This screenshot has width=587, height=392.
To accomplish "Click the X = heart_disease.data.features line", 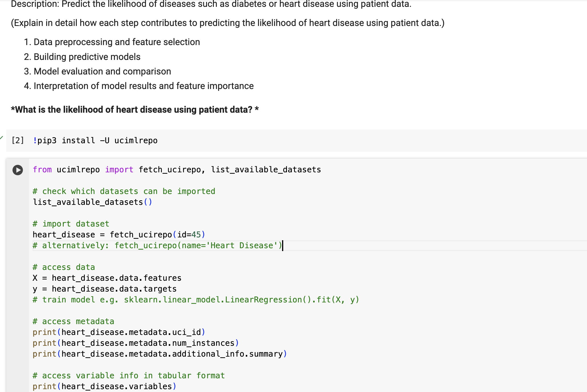I will click(x=107, y=278).
